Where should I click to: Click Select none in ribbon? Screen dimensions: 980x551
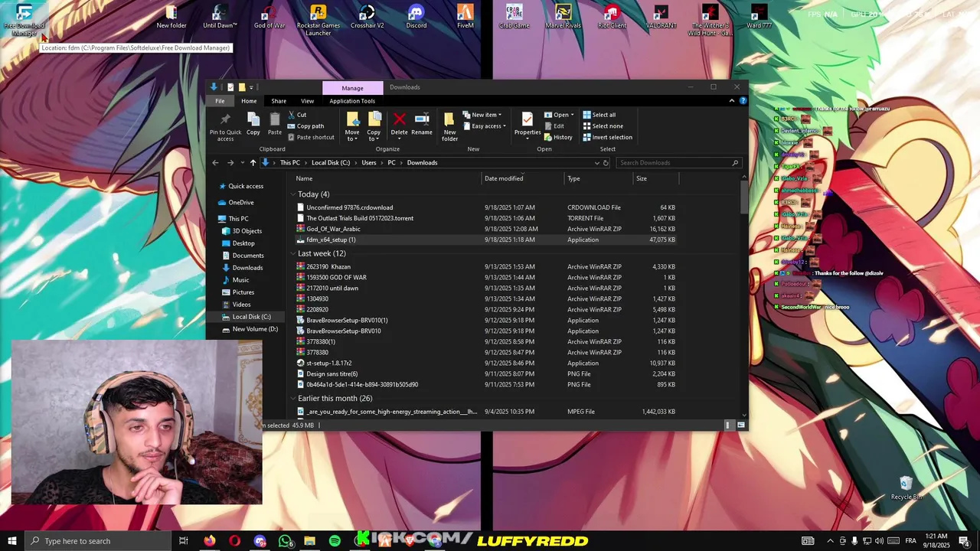pos(603,126)
